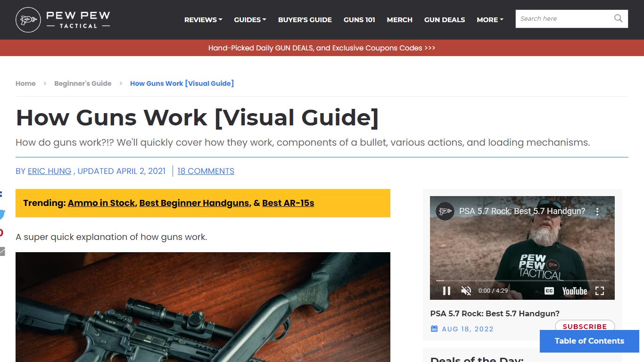The width and height of the screenshot is (644, 362).
Task: Click the Pew Pew Tactical logo
Action: [63, 20]
